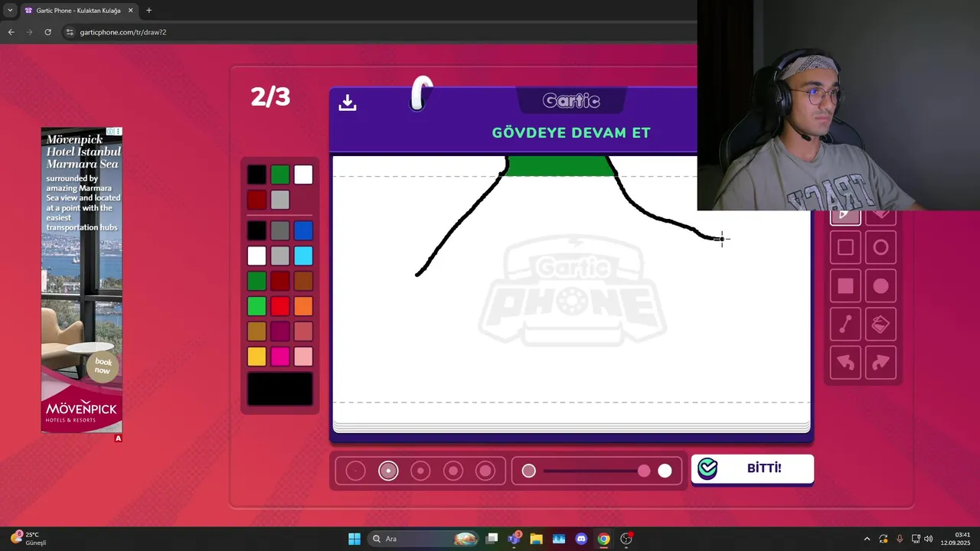Image resolution: width=980 pixels, height=551 pixels.
Task: Click the BİTTİ! done button
Action: [753, 468]
